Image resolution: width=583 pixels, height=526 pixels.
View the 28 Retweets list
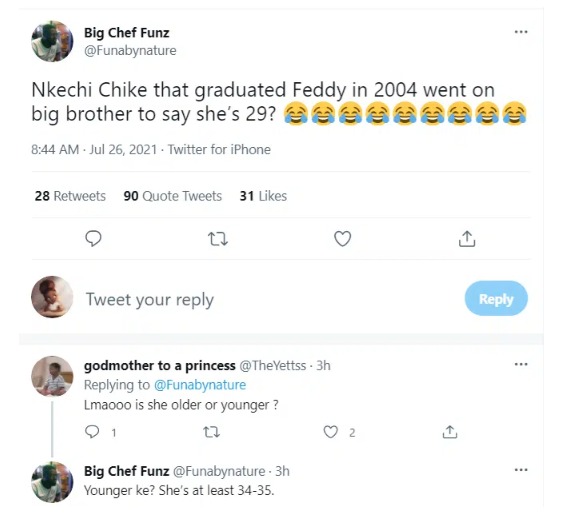(70, 196)
